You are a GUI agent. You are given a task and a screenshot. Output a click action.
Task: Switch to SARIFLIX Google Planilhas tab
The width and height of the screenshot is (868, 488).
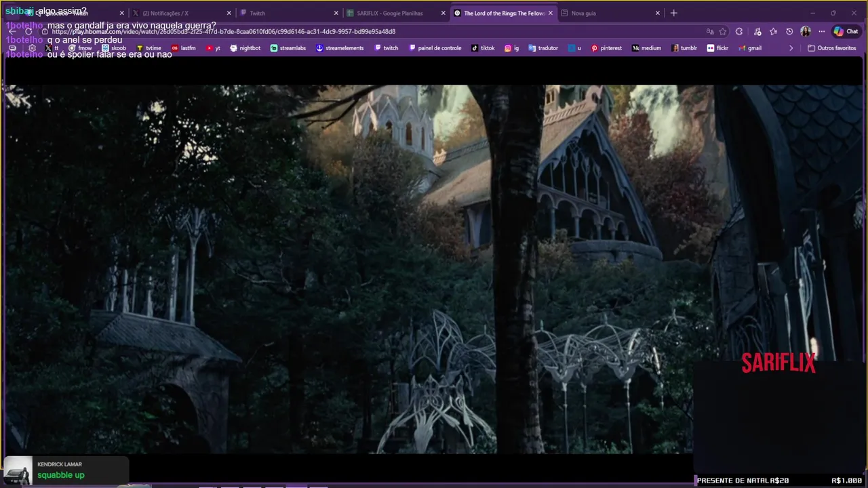pos(395,13)
